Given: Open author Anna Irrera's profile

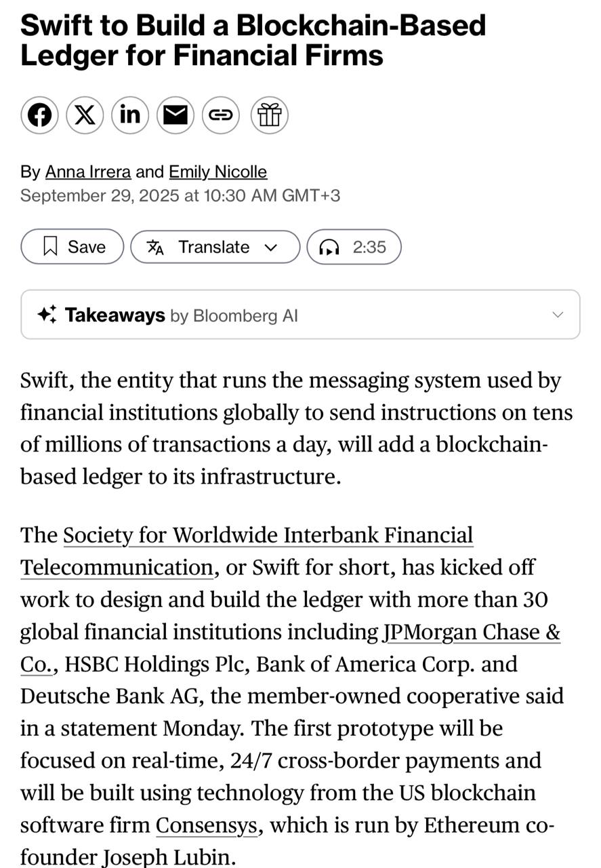Looking at the screenshot, I should 88,172.
